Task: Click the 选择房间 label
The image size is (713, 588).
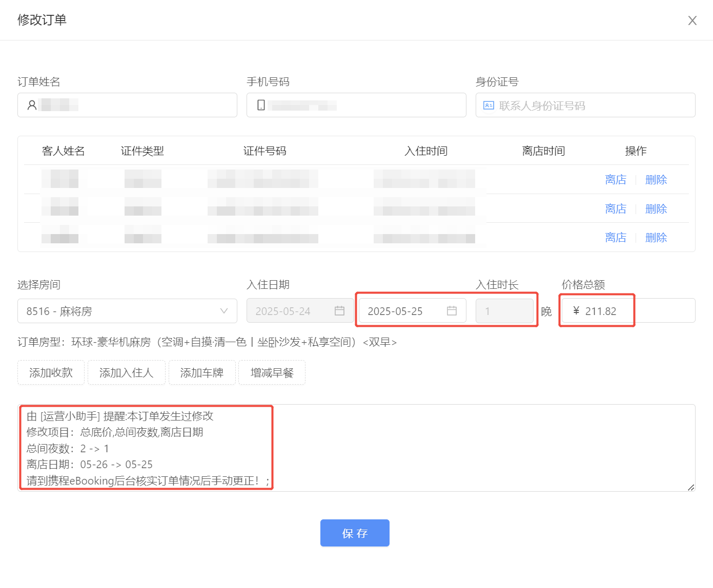Action: coord(39,285)
